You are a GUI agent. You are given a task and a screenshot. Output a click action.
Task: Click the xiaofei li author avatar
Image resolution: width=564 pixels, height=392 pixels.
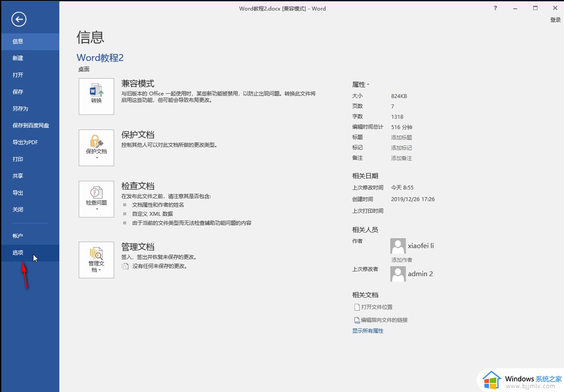point(398,246)
